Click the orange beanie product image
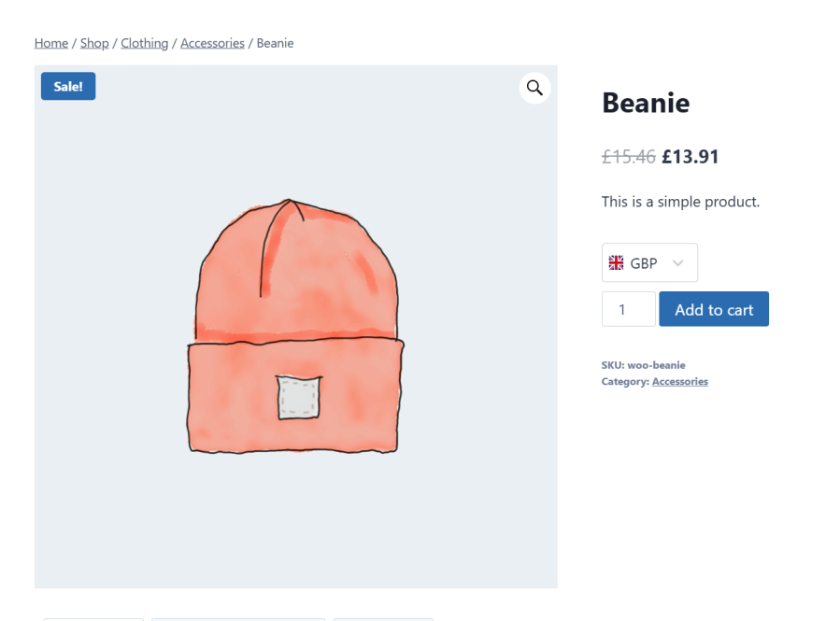Screen dimensions: 840x621 pyautogui.click(x=295, y=326)
